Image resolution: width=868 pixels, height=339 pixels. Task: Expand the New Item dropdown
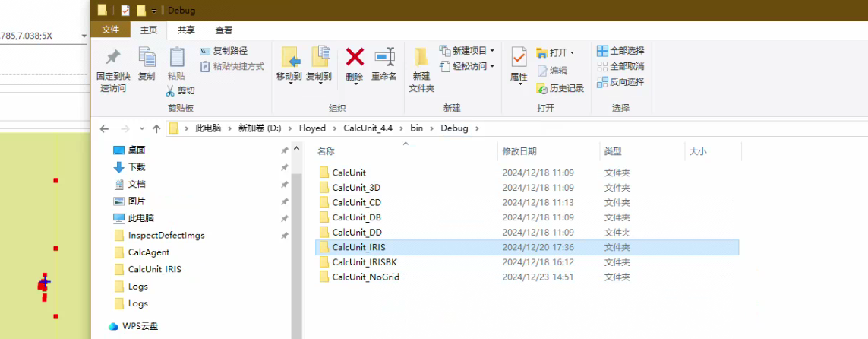pyautogui.click(x=492, y=51)
